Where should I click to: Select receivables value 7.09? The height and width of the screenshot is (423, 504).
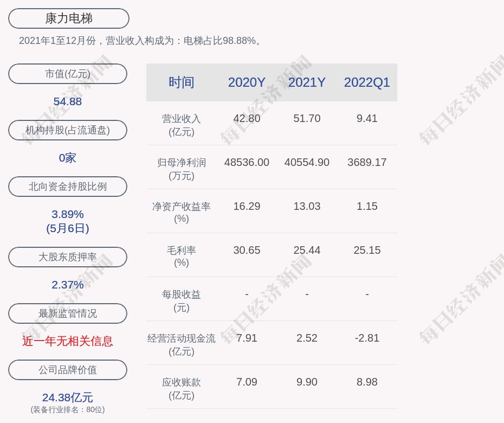[247, 382]
